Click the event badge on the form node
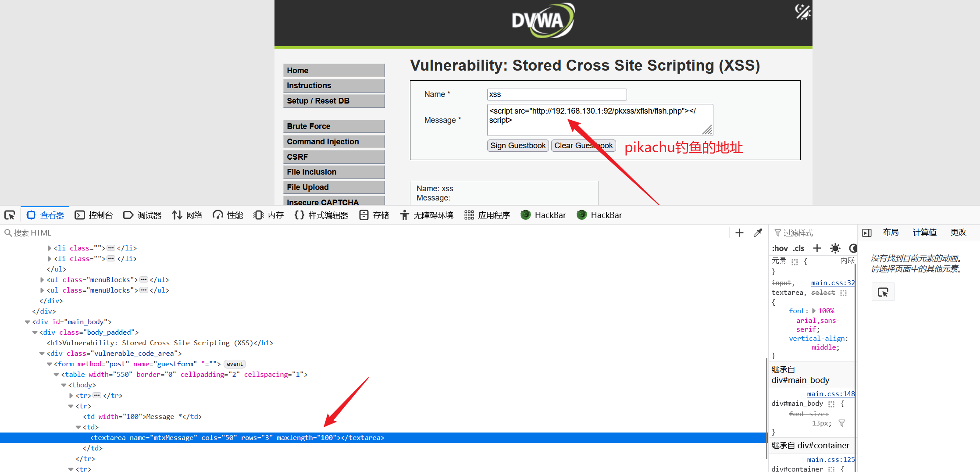The height and width of the screenshot is (472, 980). pyautogui.click(x=235, y=364)
